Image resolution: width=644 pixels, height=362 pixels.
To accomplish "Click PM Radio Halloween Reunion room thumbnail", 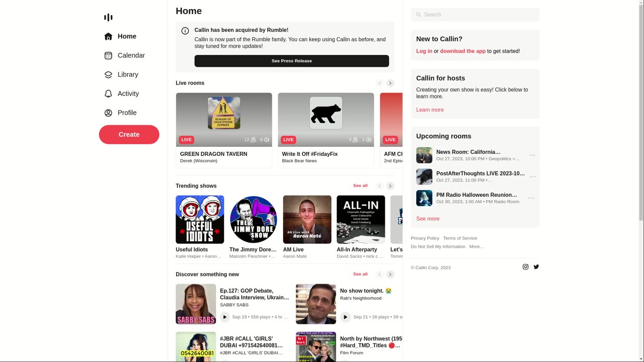I will point(424,198).
